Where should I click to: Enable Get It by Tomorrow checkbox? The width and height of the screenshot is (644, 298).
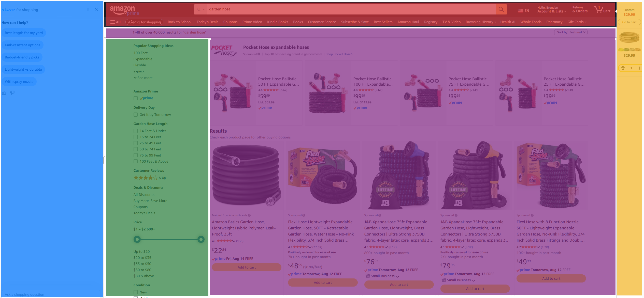pyautogui.click(x=136, y=115)
